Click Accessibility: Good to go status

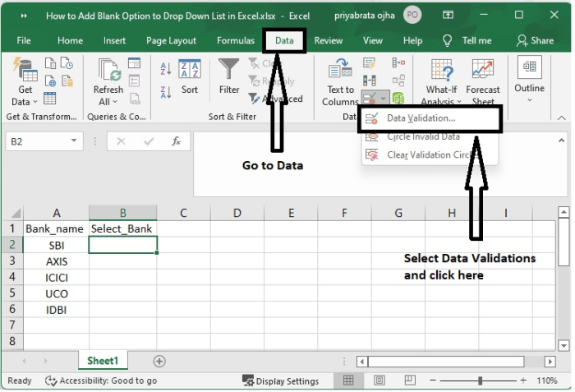click(x=101, y=380)
